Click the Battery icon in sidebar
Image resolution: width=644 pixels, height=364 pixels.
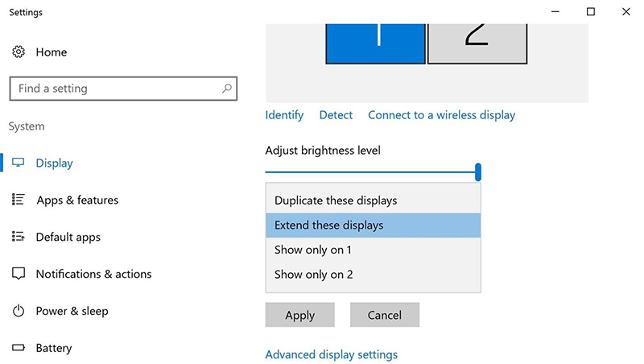[19, 348]
